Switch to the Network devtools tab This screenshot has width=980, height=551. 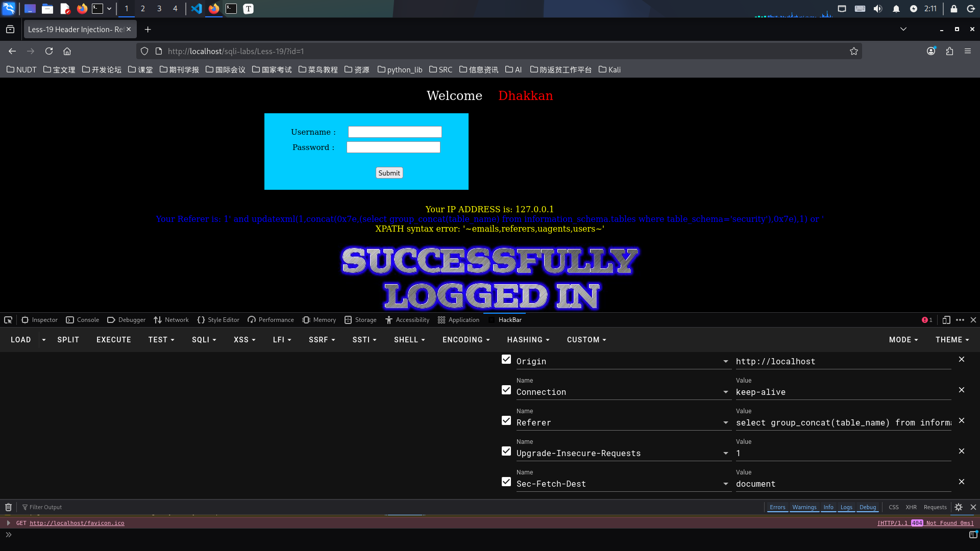click(x=171, y=320)
